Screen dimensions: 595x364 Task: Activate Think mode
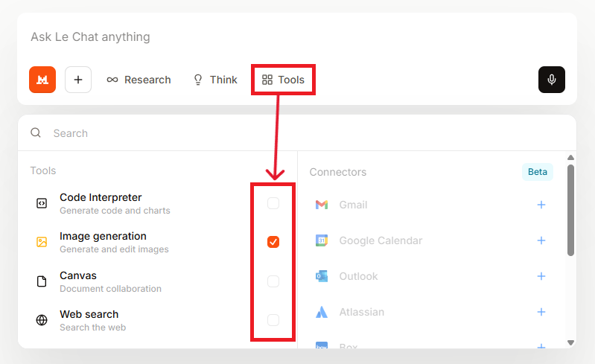(215, 80)
